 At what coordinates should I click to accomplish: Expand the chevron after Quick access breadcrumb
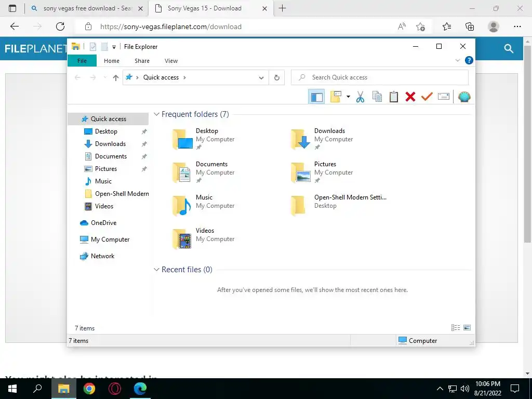click(x=184, y=78)
